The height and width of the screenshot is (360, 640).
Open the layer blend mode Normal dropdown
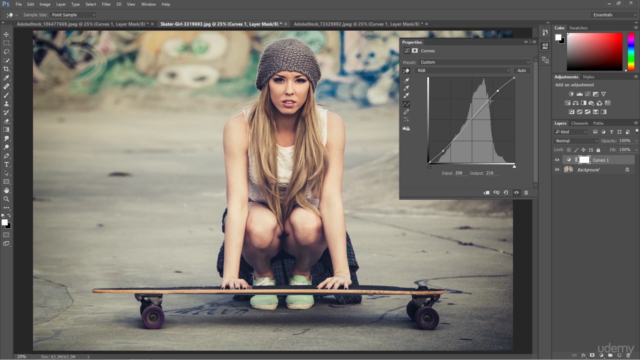point(576,141)
